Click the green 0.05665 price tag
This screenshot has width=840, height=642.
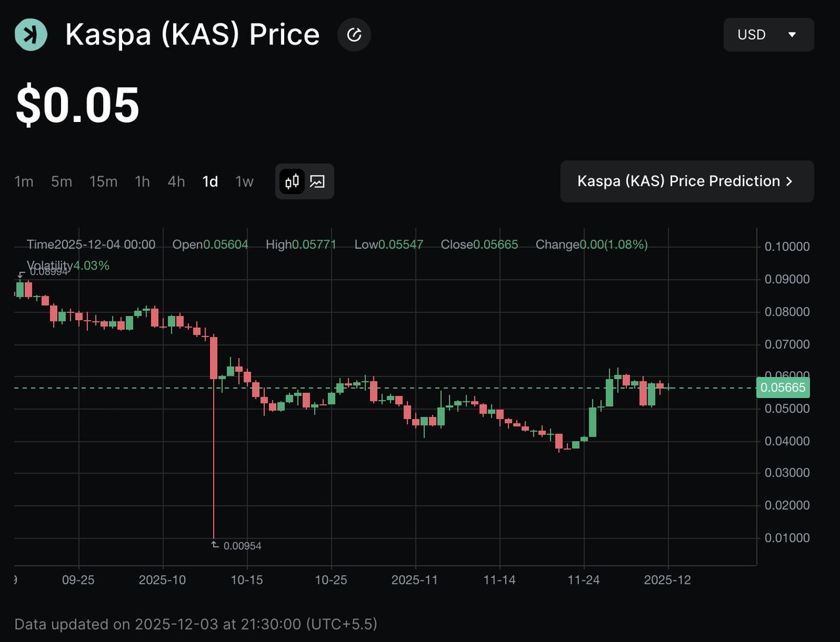point(783,388)
